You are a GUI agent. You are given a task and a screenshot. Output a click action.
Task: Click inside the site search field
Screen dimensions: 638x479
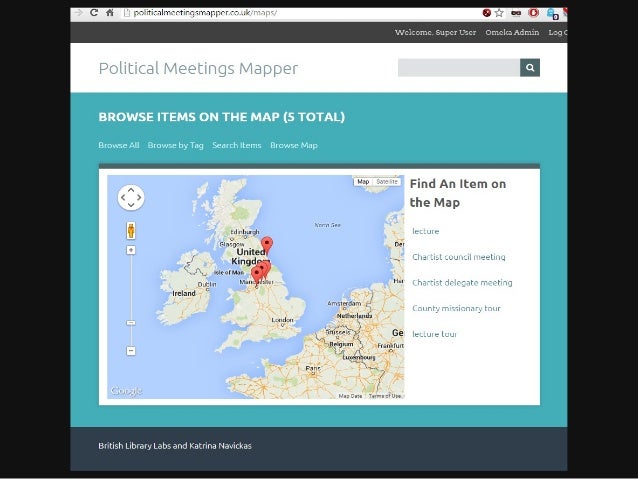click(x=459, y=68)
